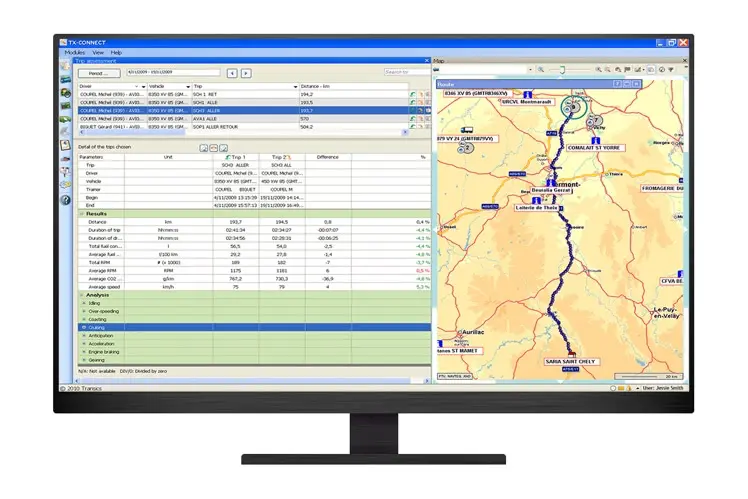Collapse the Results section
The image size is (748, 499).
(82, 213)
